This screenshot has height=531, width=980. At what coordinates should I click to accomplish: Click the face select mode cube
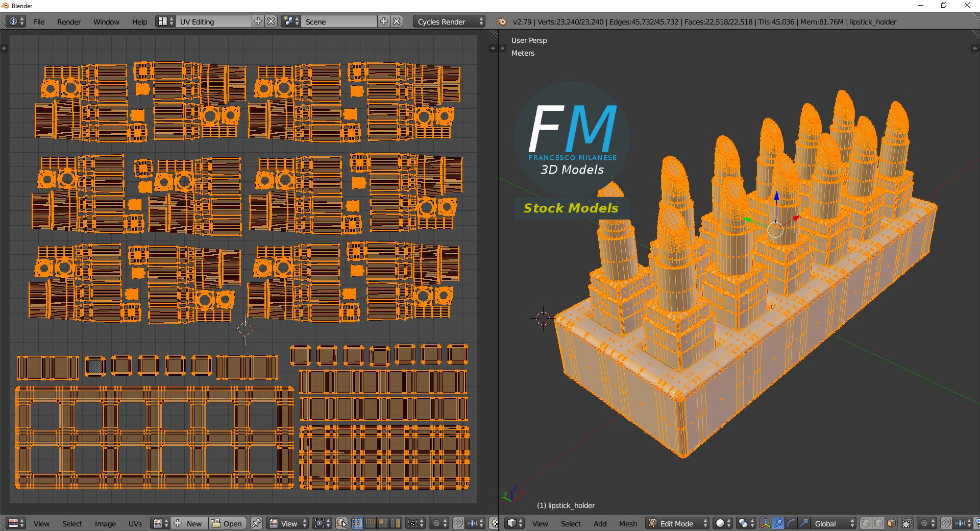click(x=891, y=523)
